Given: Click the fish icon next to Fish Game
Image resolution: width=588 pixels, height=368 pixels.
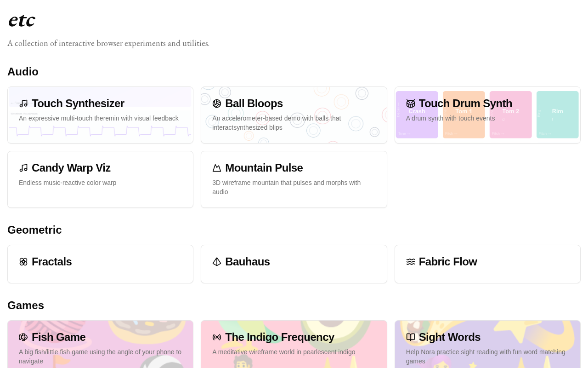Looking at the screenshot, I should (x=23, y=337).
